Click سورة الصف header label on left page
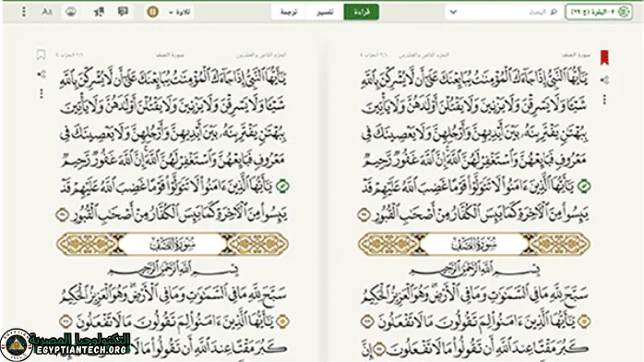Screen dimensions: 644x362 170,54
